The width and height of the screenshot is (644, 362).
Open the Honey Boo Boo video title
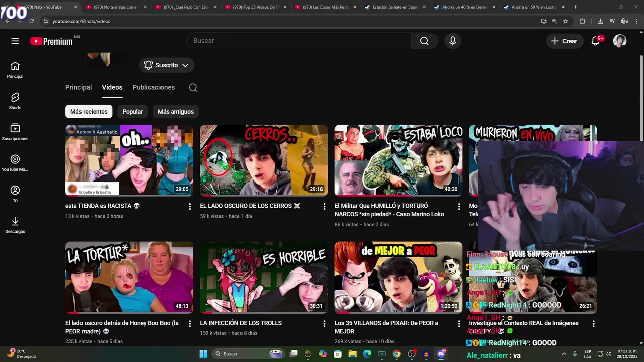coord(122,327)
